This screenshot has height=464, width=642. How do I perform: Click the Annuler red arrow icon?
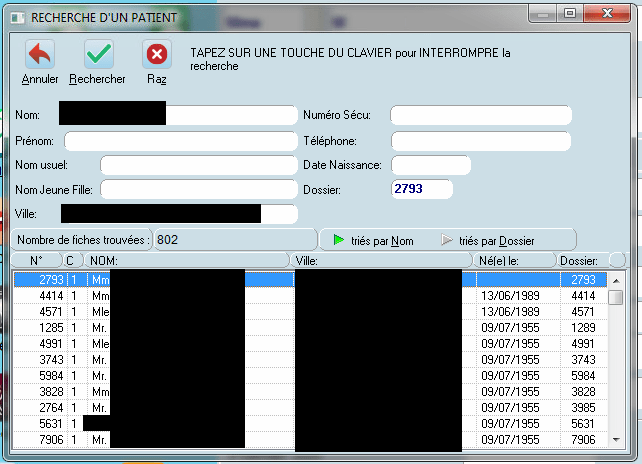point(39,54)
